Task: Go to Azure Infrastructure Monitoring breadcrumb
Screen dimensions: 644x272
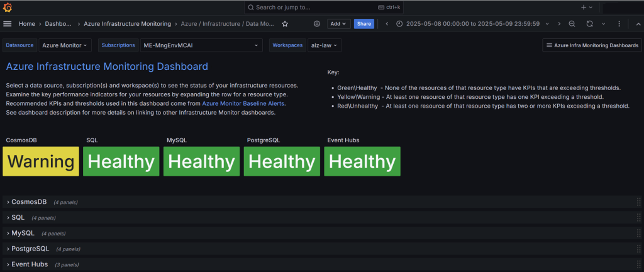Action: pos(127,24)
